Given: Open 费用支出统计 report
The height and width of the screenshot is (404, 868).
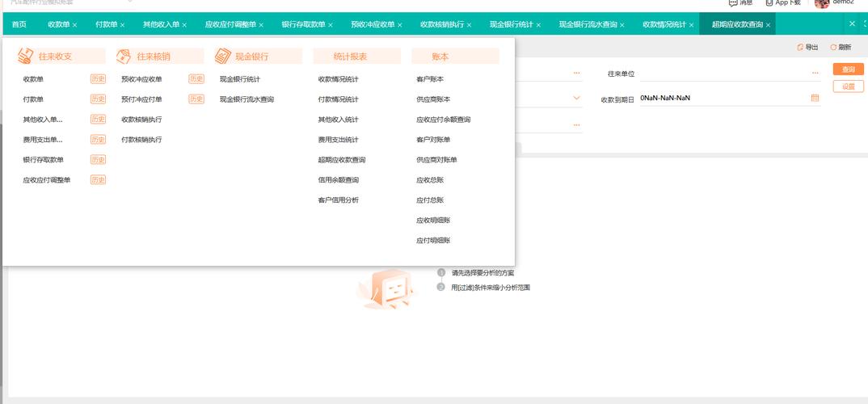Looking at the screenshot, I should point(339,140).
